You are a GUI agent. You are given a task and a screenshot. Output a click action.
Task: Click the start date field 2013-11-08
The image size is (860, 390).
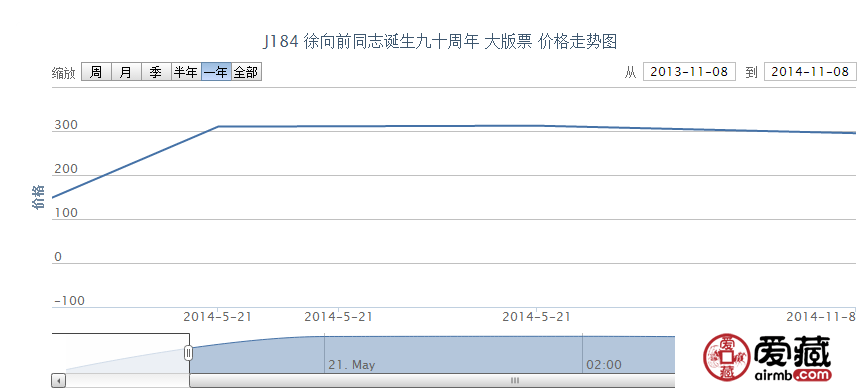[x=689, y=72]
